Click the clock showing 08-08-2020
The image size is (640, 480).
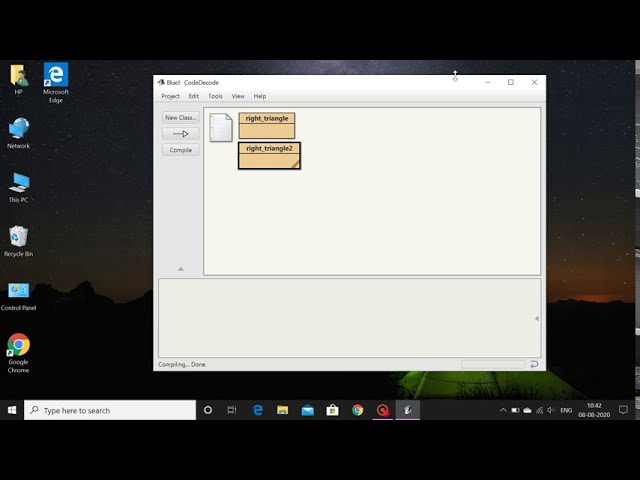594,410
